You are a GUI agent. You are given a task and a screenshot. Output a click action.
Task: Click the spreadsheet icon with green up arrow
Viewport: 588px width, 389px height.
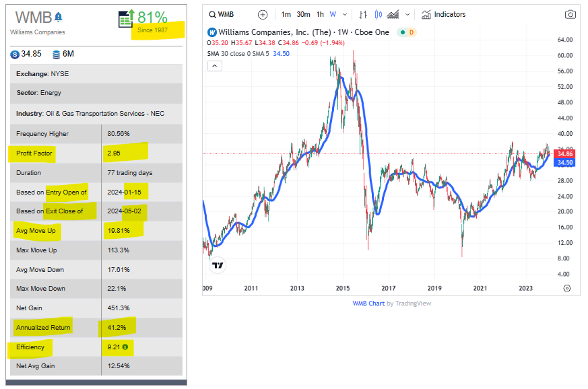(x=127, y=19)
